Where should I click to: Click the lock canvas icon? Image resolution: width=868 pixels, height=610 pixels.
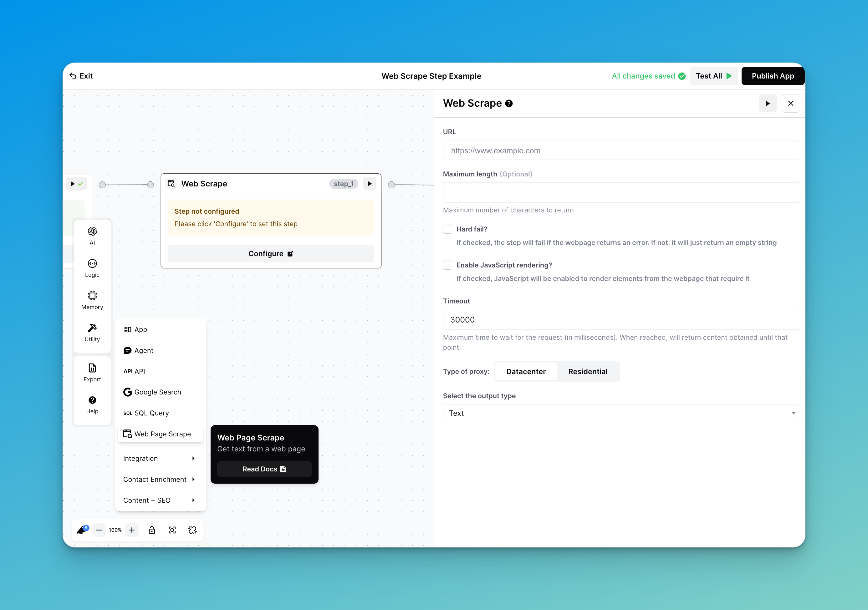151,530
